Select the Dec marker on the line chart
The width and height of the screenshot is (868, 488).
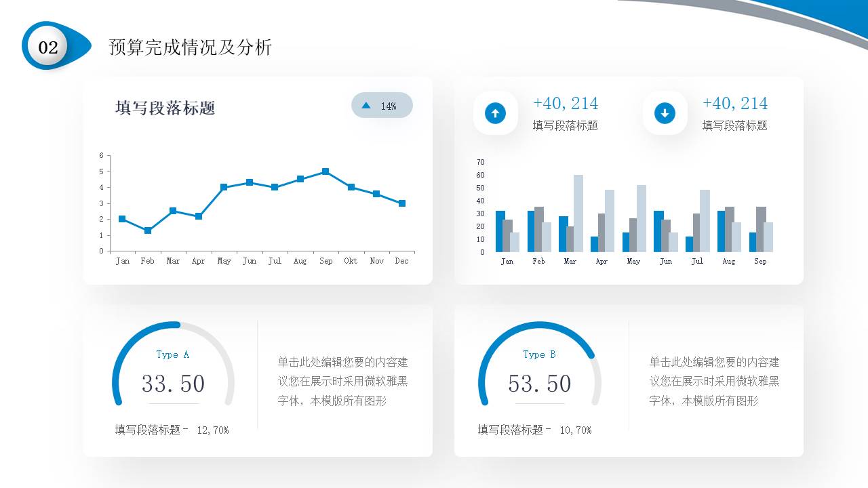point(402,203)
